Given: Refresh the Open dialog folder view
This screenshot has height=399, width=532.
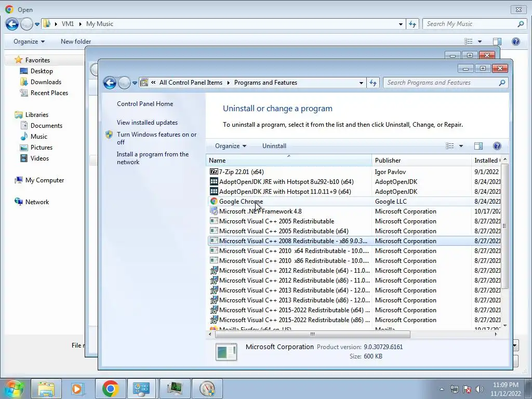Looking at the screenshot, I should coord(413,24).
